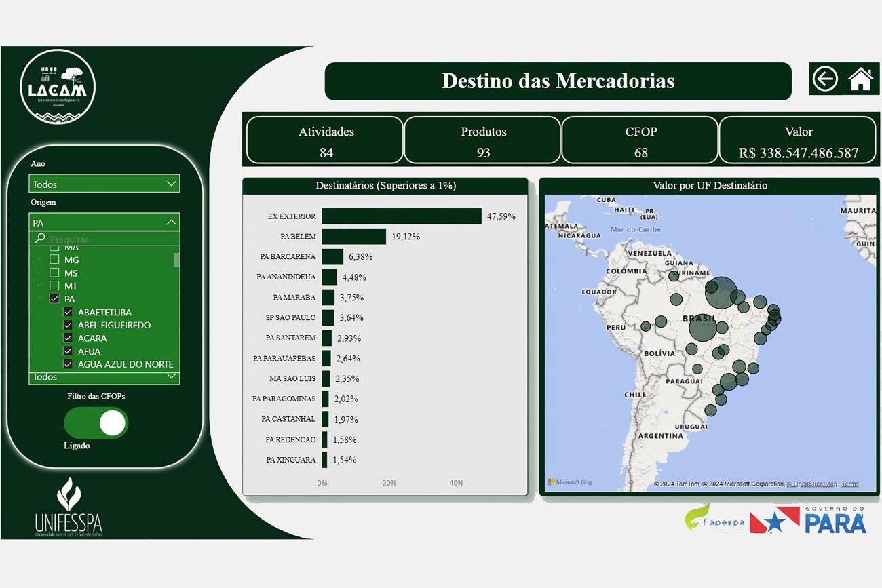882x588 pixels.
Task: Uncheck the ABAETETUBA checkbox
Action: pyautogui.click(x=68, y=312)
